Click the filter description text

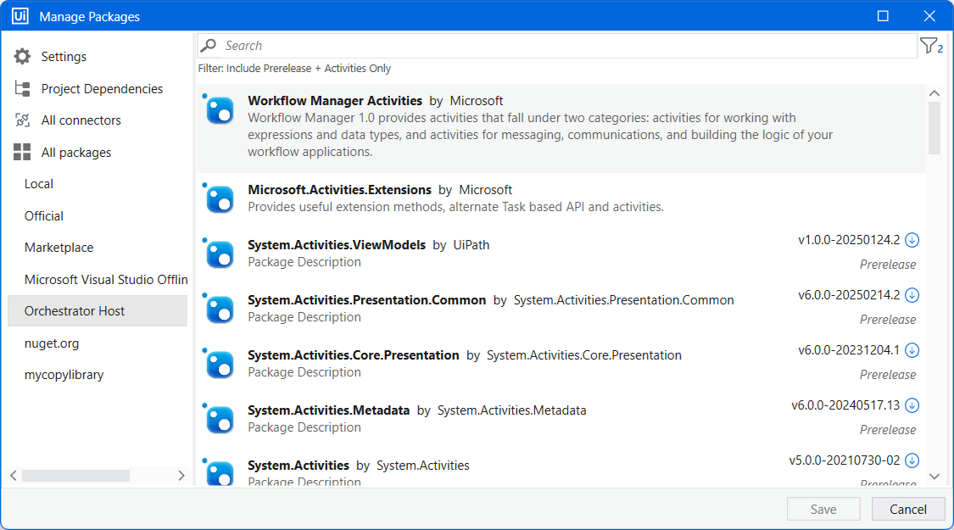(x=294, y=68)
